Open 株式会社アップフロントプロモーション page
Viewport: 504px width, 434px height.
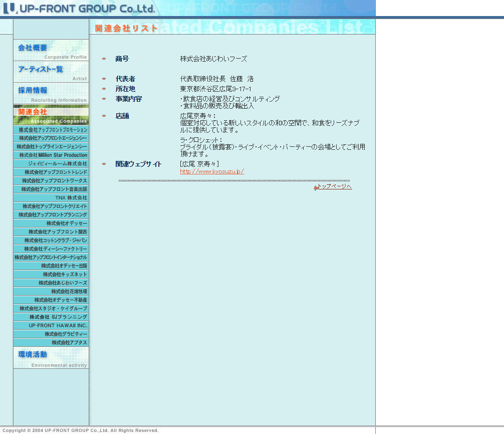click(51, 130)
